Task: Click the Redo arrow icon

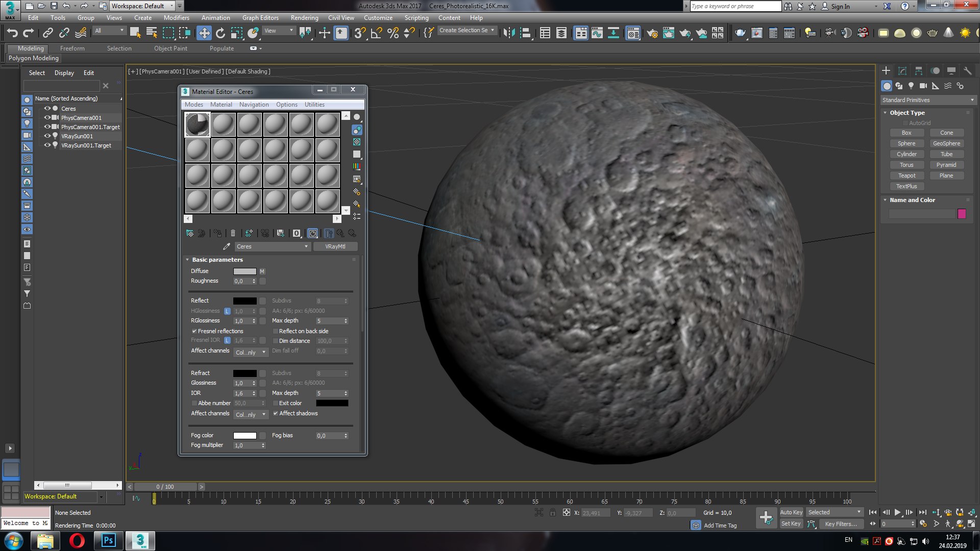Action: tap(29, 33)
